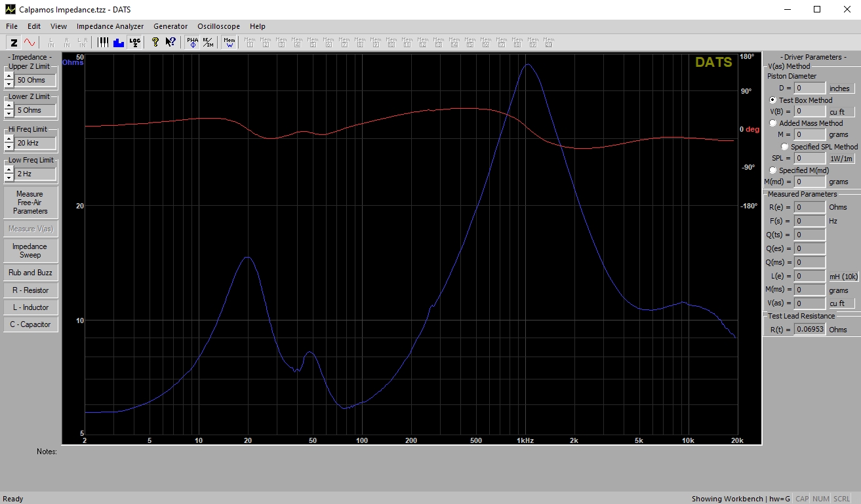Activate the context help arrow-question icon
The height and width of the screenshot is (504, 861).
(170, 42)
